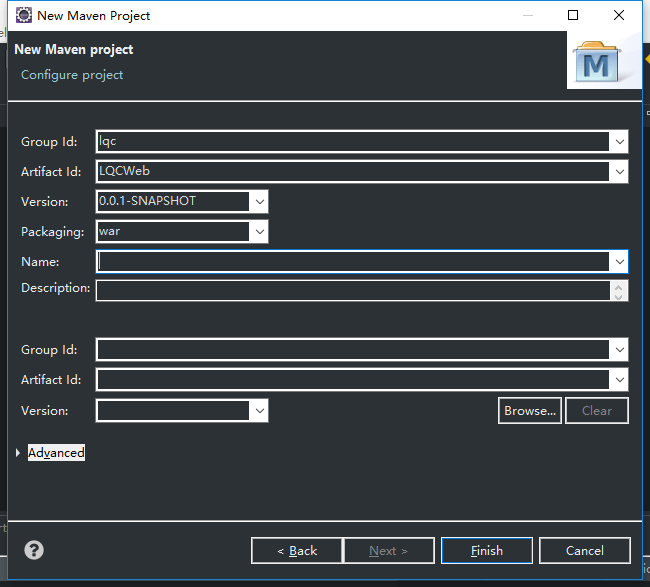Open the parent Group Id dropdown arrow
The image size is (650, 587).
[619, 350]
